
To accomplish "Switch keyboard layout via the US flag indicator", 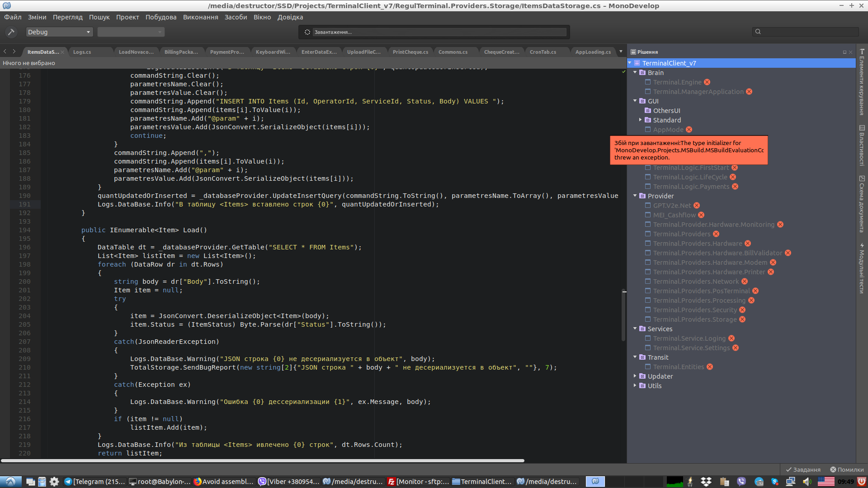I will click(826, 481).
